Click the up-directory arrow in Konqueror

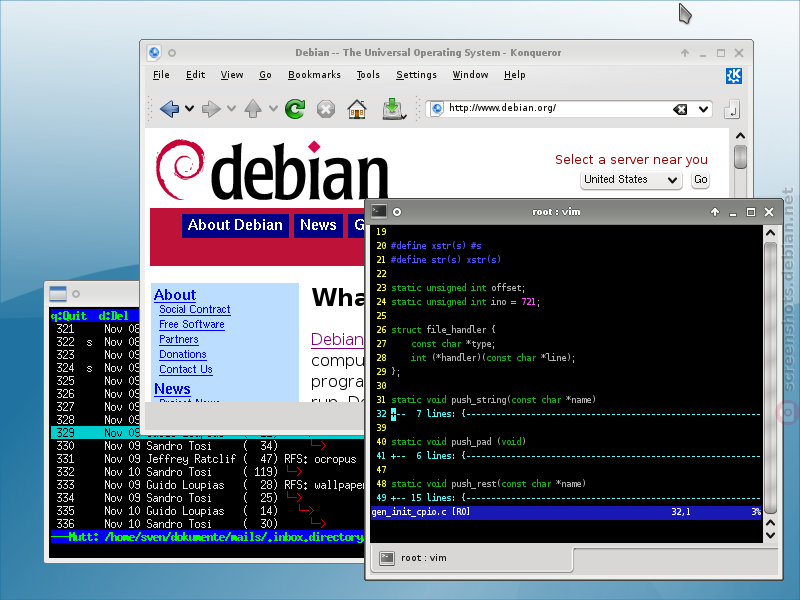coord(253,109)
